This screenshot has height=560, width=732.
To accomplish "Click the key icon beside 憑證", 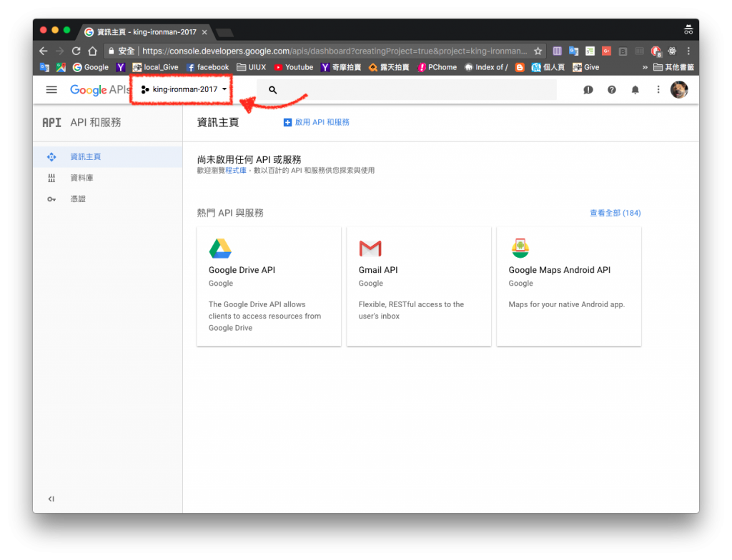I will (51, 199).
